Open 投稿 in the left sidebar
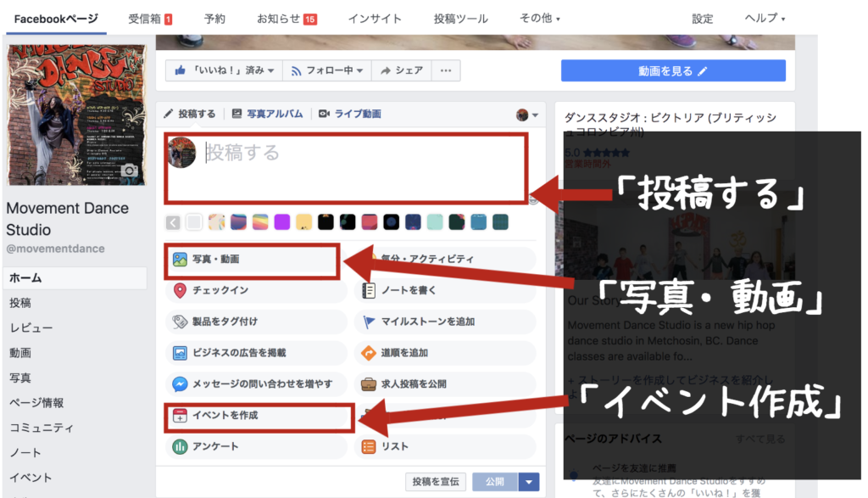The image size is (868, 498). [20, 303]
